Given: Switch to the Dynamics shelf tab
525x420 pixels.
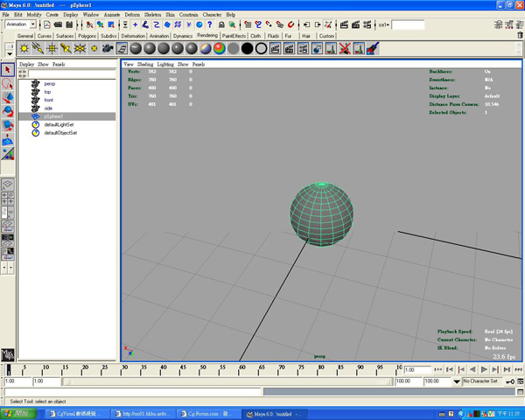Looking at the screenshot, I should click(183, 36).
